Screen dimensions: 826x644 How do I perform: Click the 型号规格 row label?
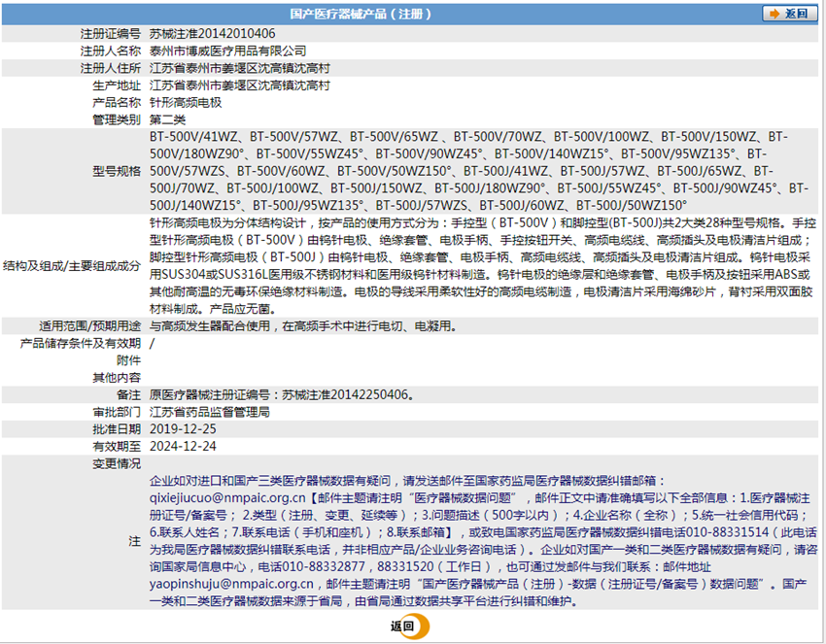[x=116, y=171]
